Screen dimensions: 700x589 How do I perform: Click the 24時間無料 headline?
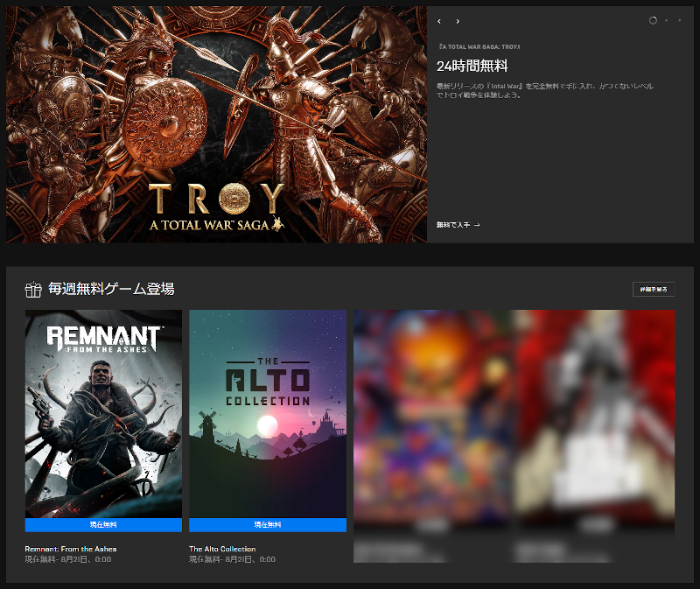point(472,67)
